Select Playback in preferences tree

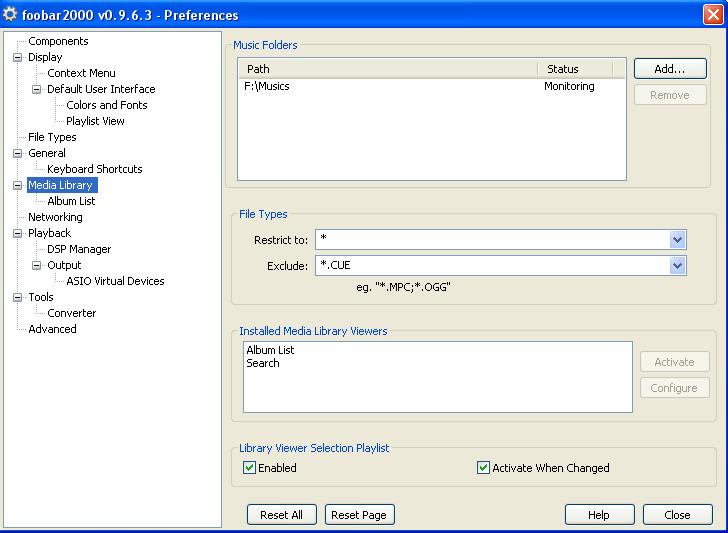[x=49, y=233]
